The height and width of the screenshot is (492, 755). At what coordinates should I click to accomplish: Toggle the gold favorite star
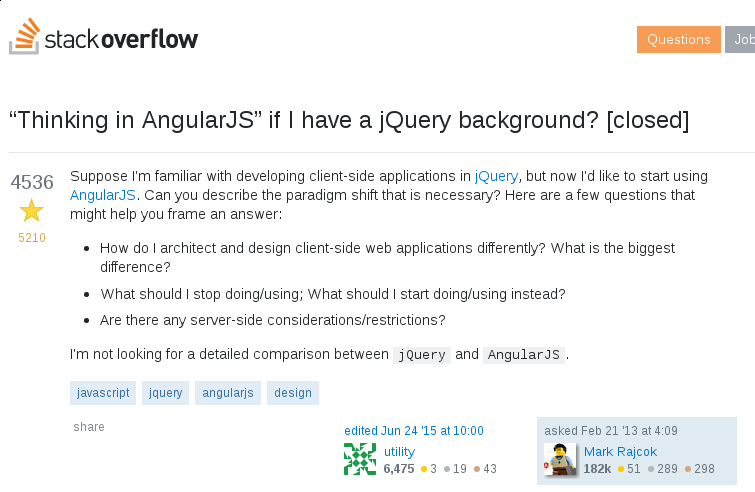coord(32,210)
